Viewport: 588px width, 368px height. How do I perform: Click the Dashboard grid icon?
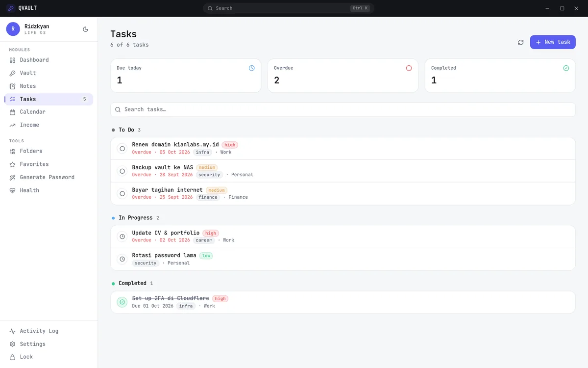click(x=13, y=60)
